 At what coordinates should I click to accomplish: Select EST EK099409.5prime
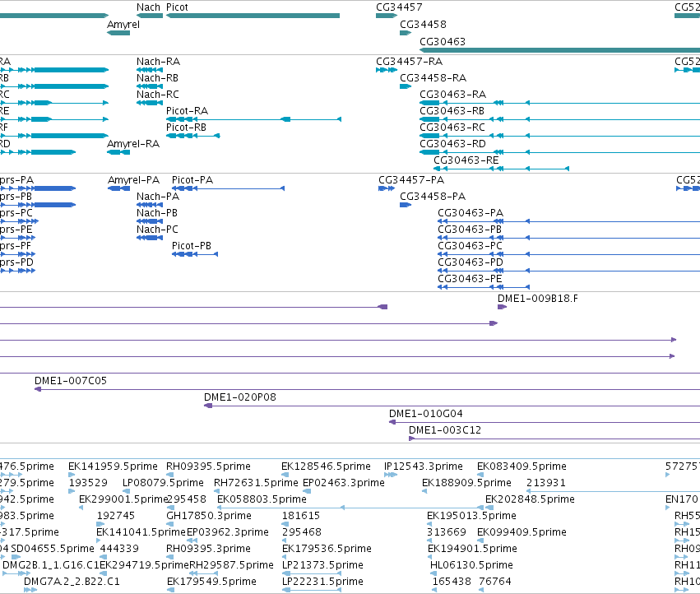522,532
